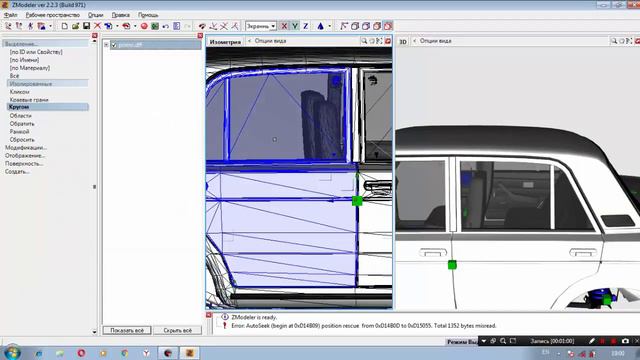Open the Файл menu
Screen dimensions: 640x360
(11, 15)
